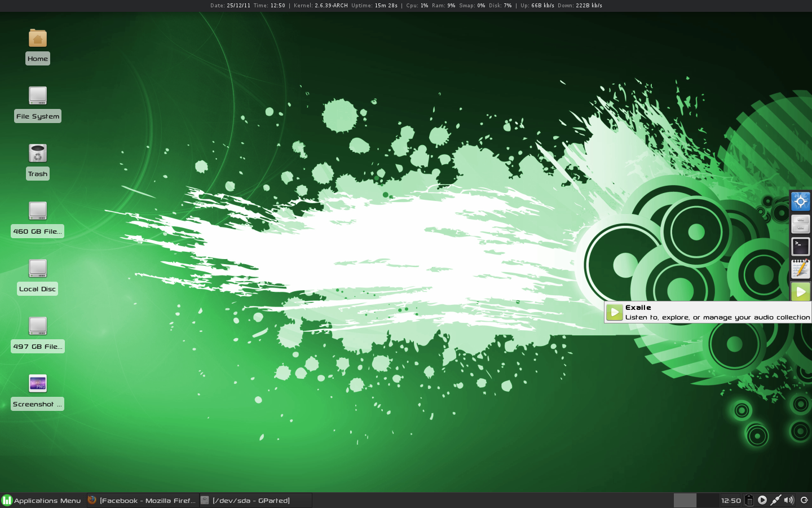The width and height of the screenshot is (812, 508).
Task: Open the clipboard manager tray icon
Action: tap(749, 500)
